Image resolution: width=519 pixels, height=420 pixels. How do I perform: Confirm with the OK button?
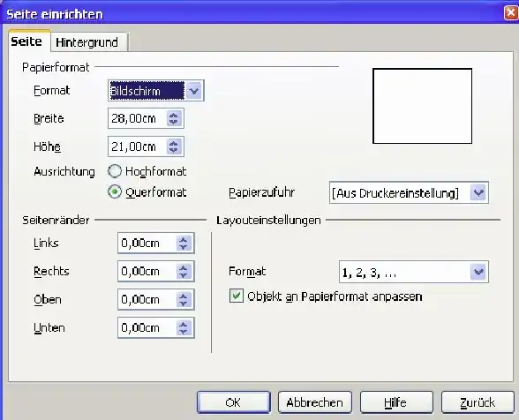pyautogui.click(x=233, y=402)
